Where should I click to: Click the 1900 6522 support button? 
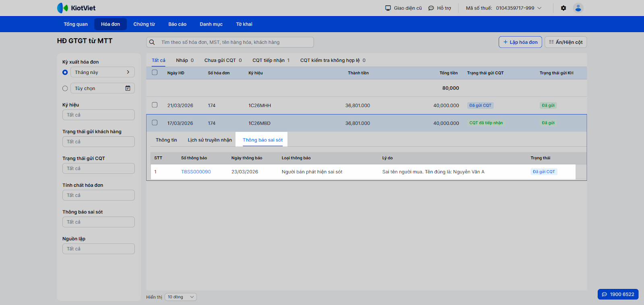618,294
